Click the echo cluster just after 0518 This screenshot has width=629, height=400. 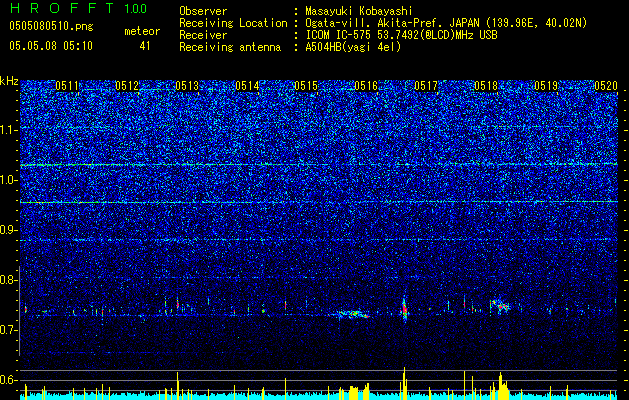(x=500, y=306)
